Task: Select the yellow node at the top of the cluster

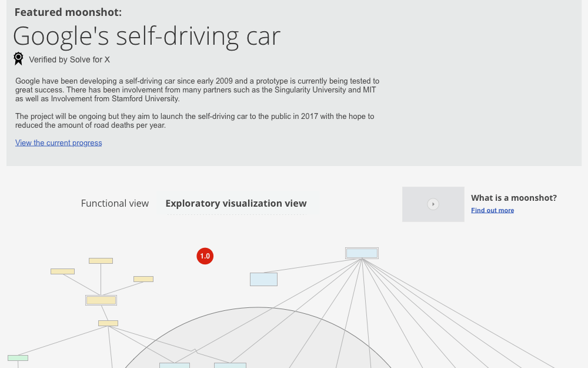Action: tap(101, 260)
